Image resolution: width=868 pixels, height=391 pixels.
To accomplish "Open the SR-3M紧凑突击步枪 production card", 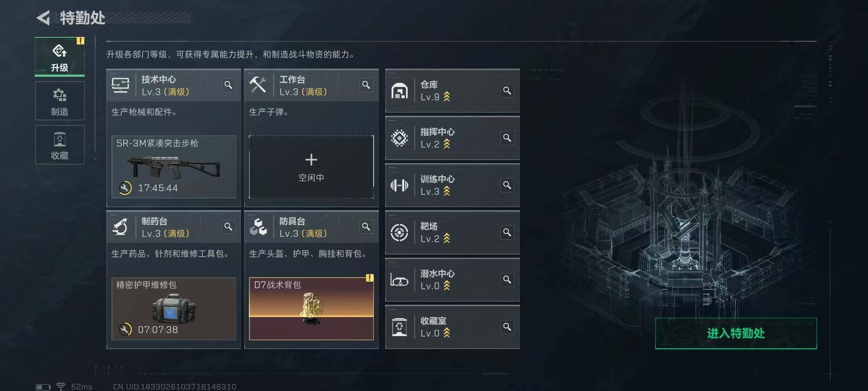I will [x=174, y=167].
